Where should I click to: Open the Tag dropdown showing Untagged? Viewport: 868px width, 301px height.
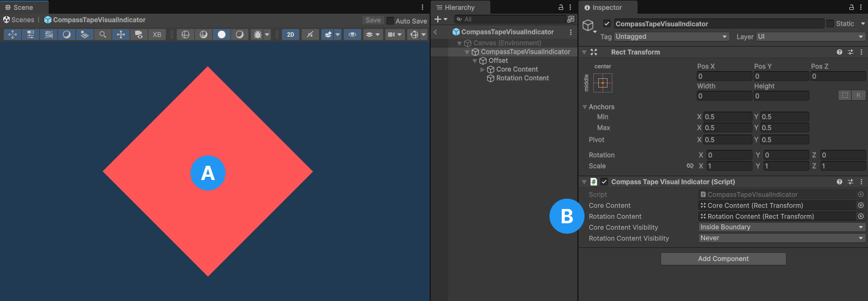pyautogui.click(x=672, y=37)
